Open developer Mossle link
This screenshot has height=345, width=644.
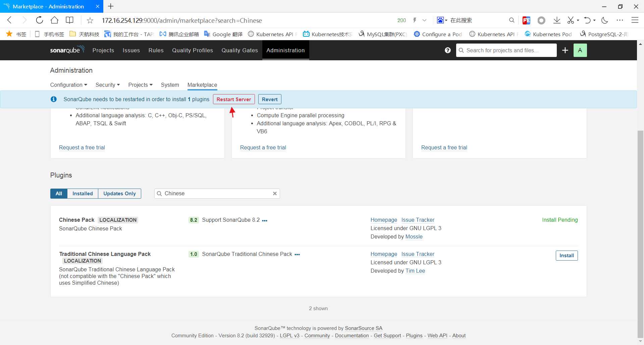pos(414,236)
